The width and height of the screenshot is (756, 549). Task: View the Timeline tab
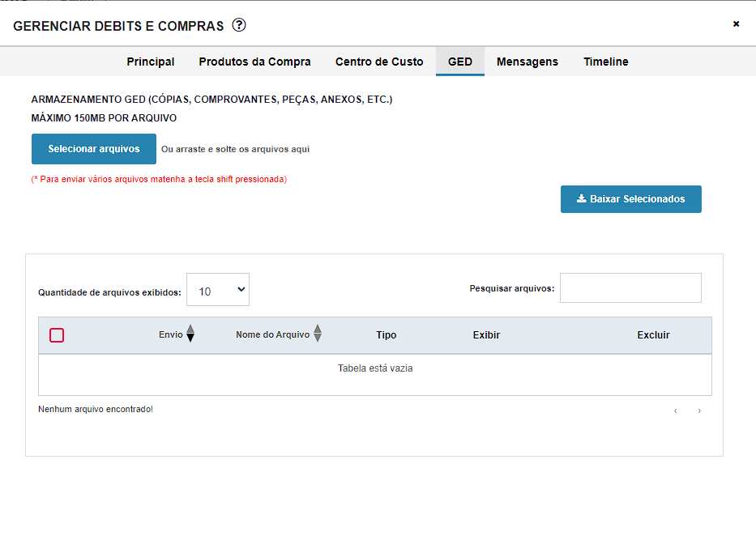point(605,62)
